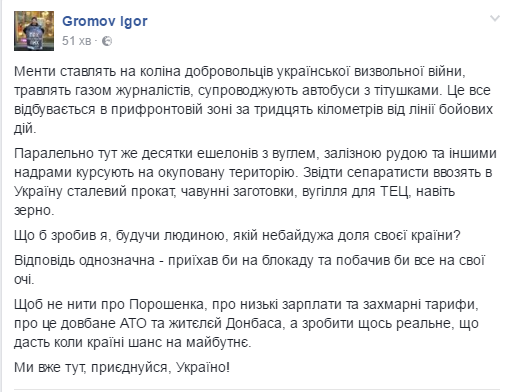Viewport: 509px width, 392px height.
Task: Open the post's 51 хв timestamp link
Action: point(76,41)
